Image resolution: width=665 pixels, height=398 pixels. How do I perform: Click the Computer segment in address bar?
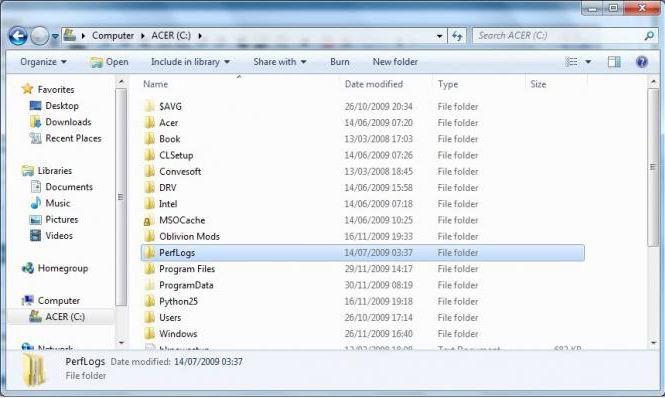[113, 36]
